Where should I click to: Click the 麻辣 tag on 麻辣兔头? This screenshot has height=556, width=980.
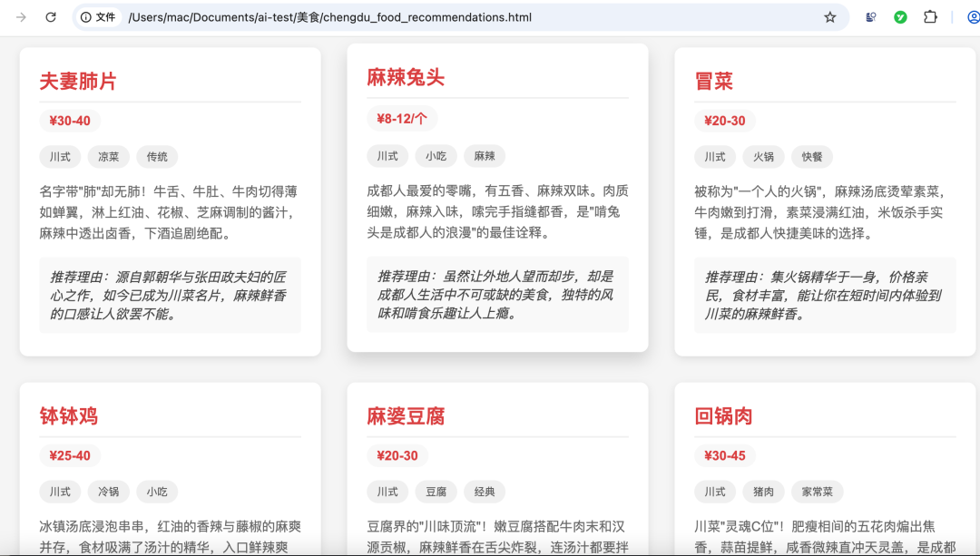point(485,156)
